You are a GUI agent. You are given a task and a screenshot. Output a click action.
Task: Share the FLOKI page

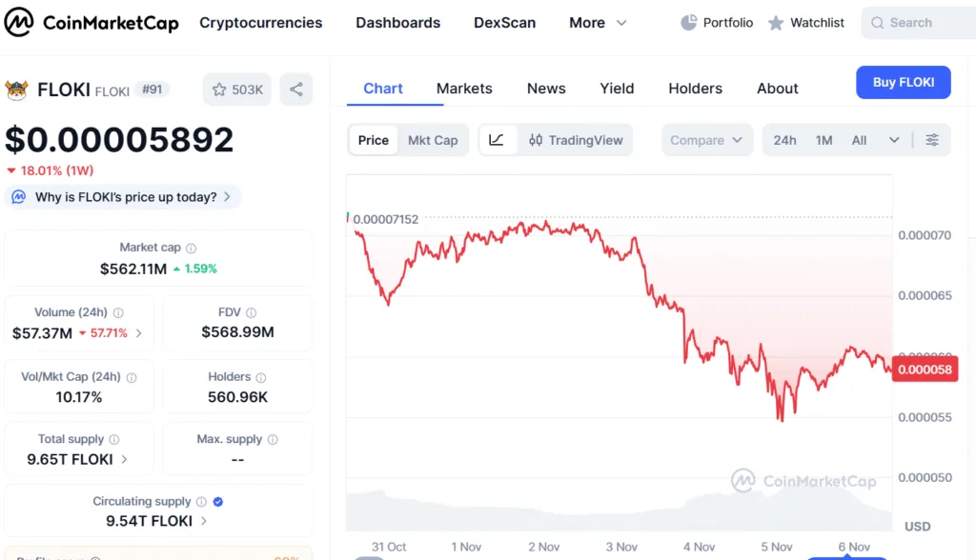295,88
